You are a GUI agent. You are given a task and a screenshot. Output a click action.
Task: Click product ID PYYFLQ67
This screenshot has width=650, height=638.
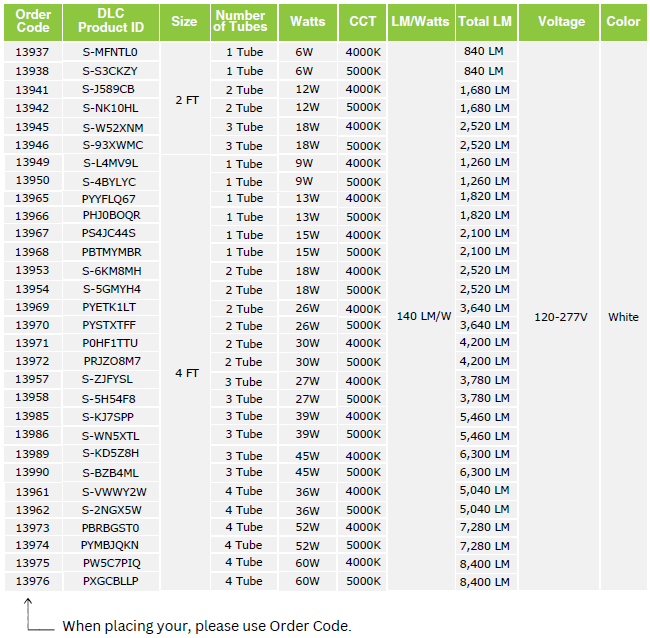coord(109,199)
